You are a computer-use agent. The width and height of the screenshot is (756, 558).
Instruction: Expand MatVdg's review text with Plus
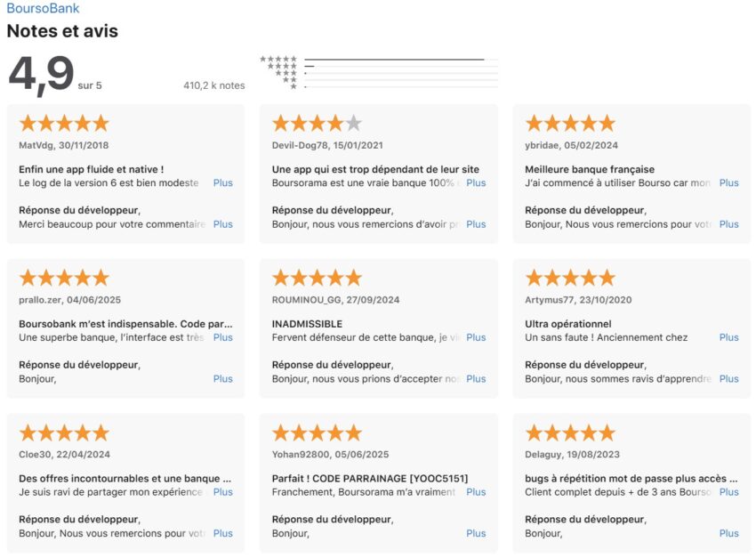coord(222,182)
